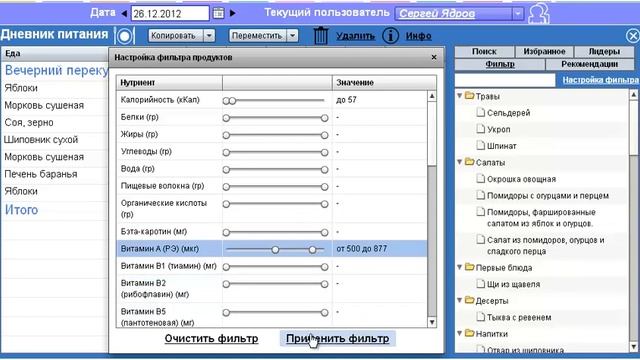Select Сельдерей in the product tree
The image size is (640, 360).
click(x=509, y=113)
